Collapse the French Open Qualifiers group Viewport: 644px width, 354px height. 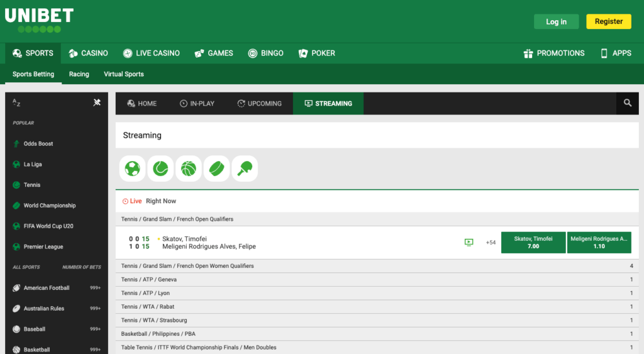pyautogui.click(x=377, y=219)
